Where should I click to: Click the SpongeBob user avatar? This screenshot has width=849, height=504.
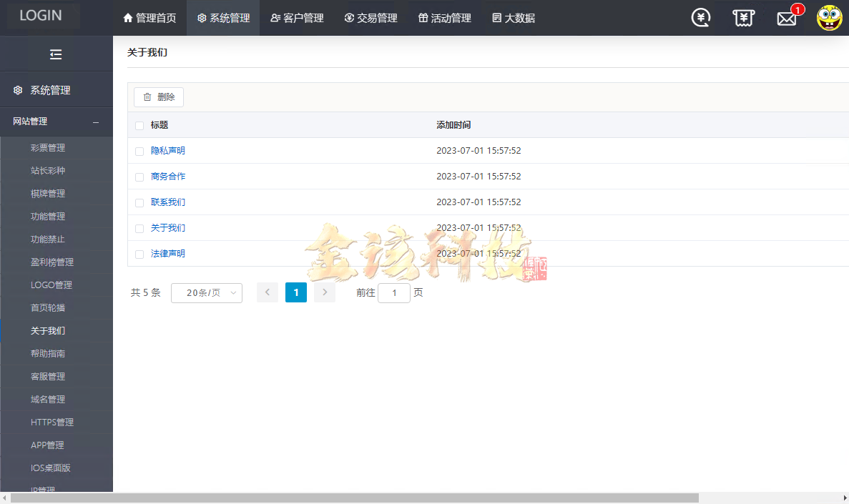coord(829,18)
